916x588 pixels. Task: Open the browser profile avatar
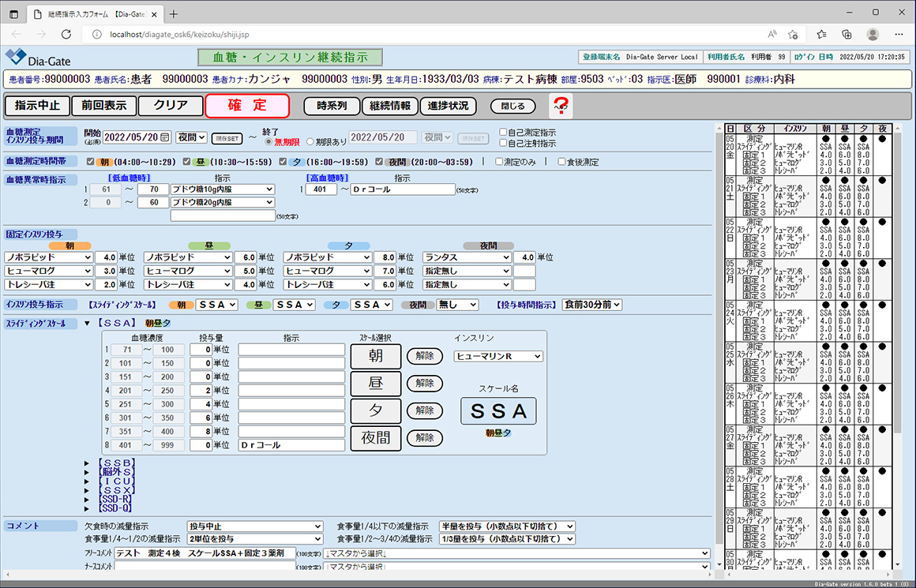[873, 35]
